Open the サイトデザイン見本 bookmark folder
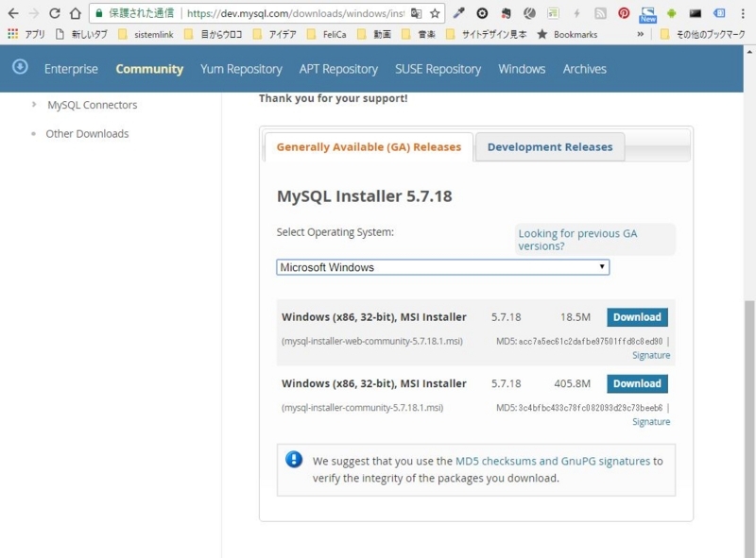 (486, 34)
